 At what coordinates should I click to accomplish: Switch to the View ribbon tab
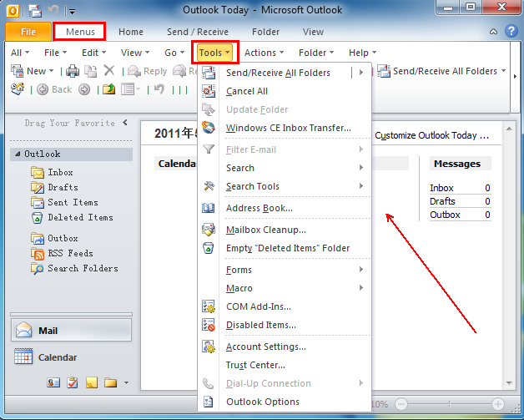pyautogui.click(x=313, y=32)
